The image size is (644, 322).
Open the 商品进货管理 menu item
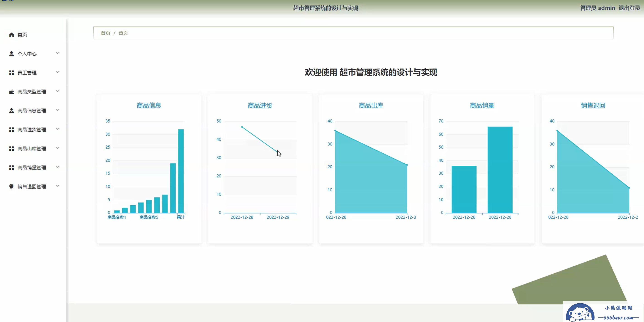(x=32, y=130)
